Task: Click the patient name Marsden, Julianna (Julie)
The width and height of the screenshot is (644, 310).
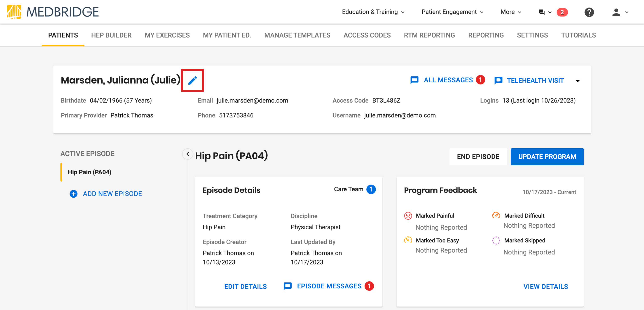Action: (x=120, y=80)
